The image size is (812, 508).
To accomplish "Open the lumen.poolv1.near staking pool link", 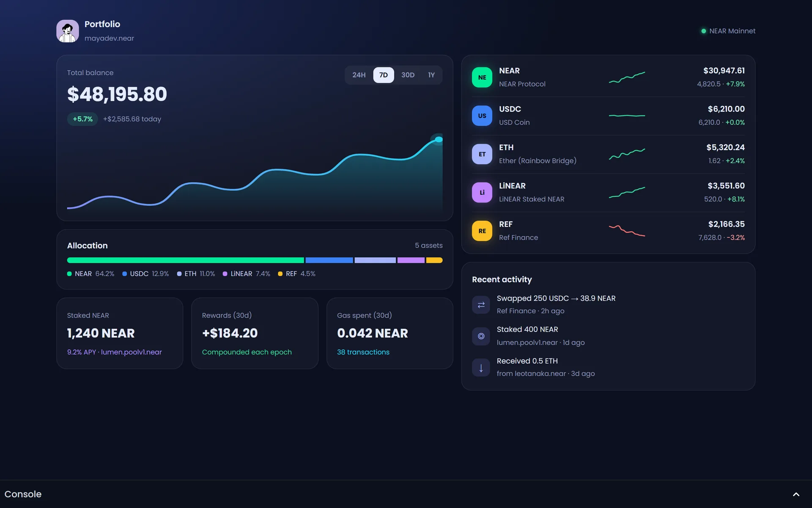I will pyautogui.click(x=132, y=352).
